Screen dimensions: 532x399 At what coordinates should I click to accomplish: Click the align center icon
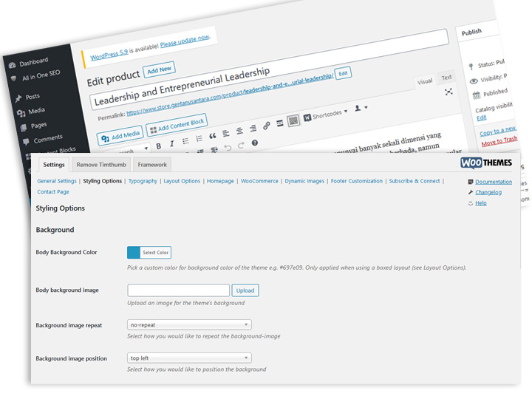pyautogui.click(x=239, y=130)
